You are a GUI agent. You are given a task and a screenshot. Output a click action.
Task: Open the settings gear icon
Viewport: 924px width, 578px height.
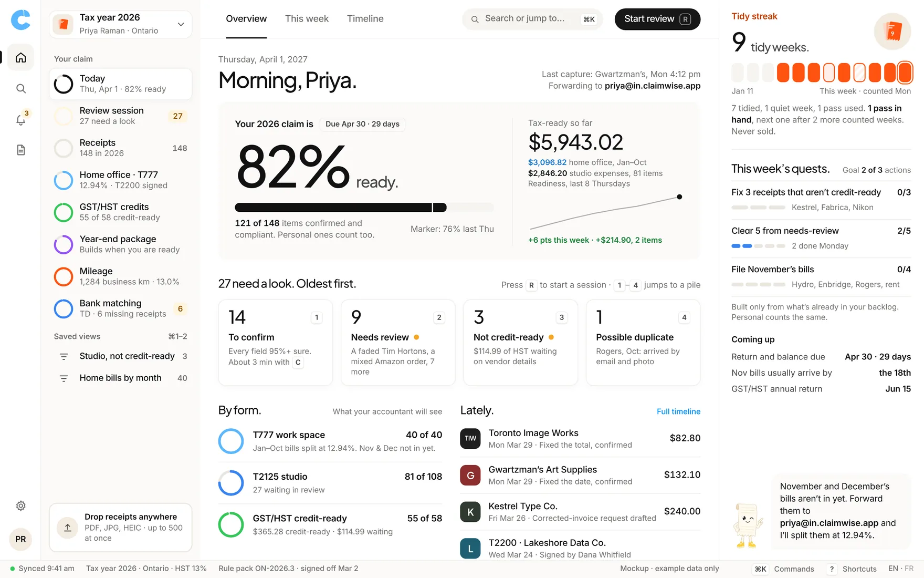click(x=20, y=505)
